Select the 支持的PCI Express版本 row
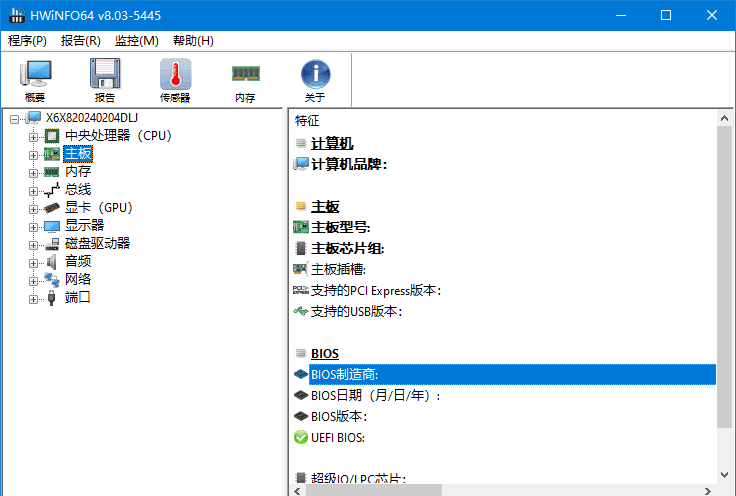 pos(376,290)
